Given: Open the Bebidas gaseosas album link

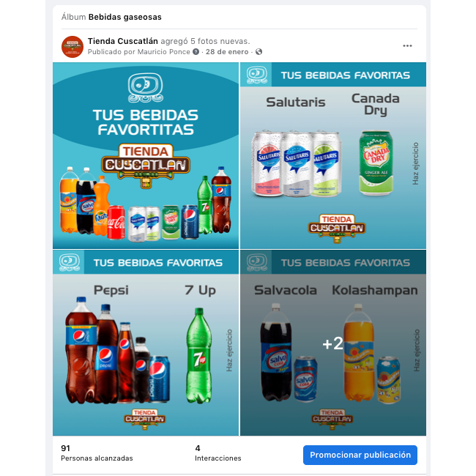Looking at the screenshot, I should (x=124, y=17).
